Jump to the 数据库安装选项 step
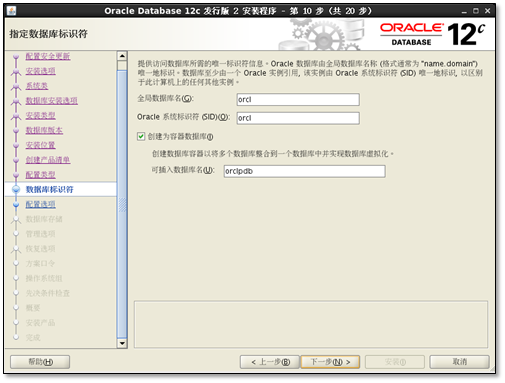The image size is (505, 383). point(52,100)
